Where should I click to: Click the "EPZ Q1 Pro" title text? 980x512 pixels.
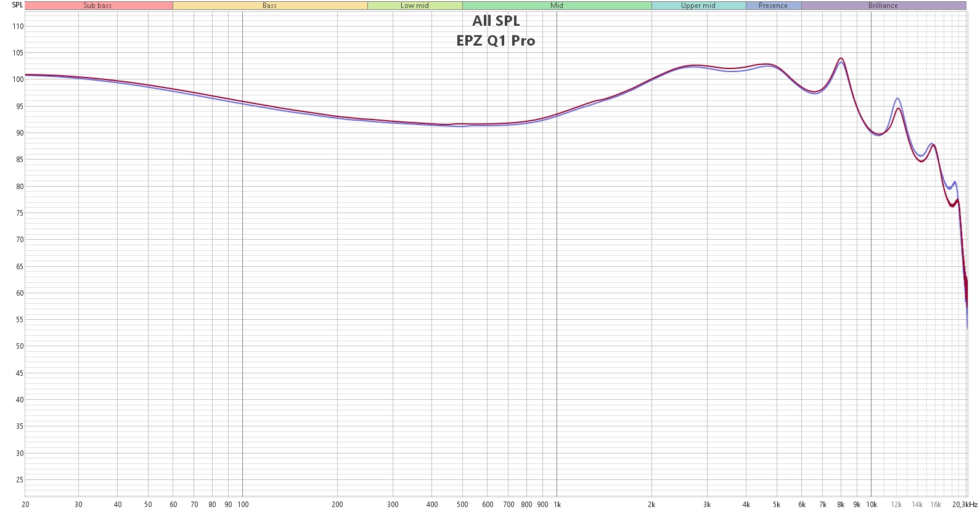[496, 41]
